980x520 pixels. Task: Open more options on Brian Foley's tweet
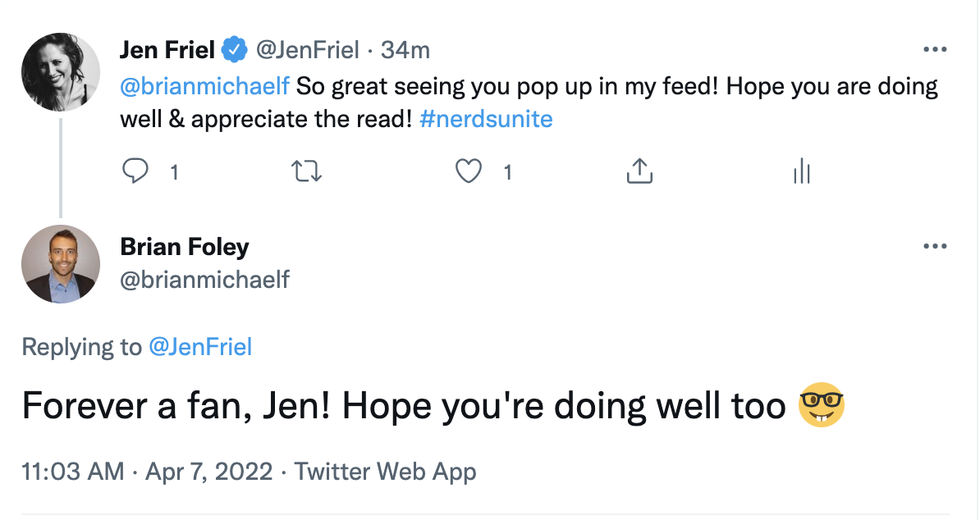click(x=935, y=246)
